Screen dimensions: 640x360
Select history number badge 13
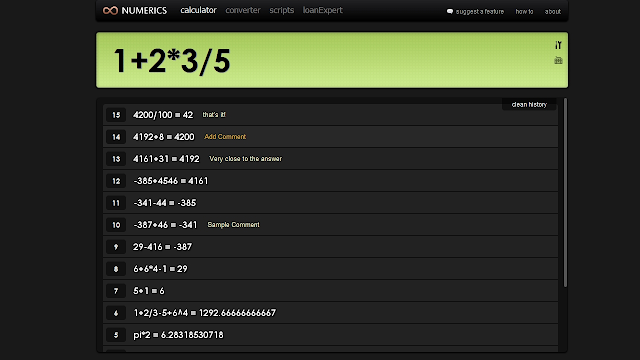(116, 159)
